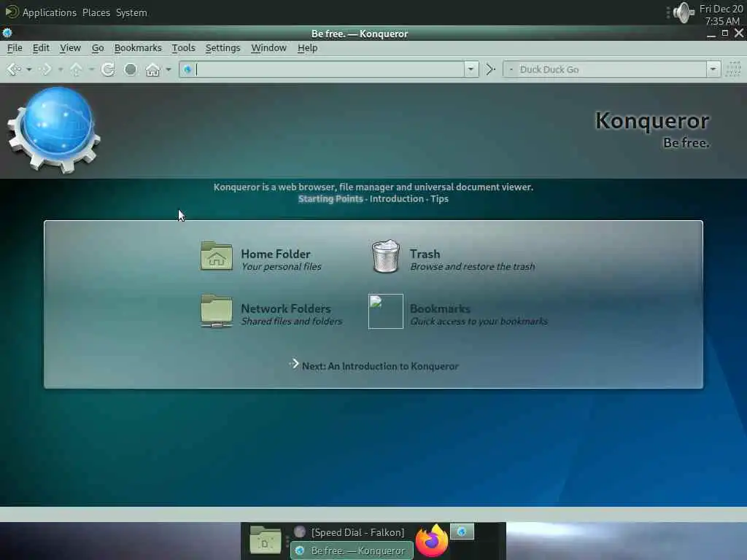Screen dimensions: 747x560
Task: Click the Home Folder icon
Action: 216,256
